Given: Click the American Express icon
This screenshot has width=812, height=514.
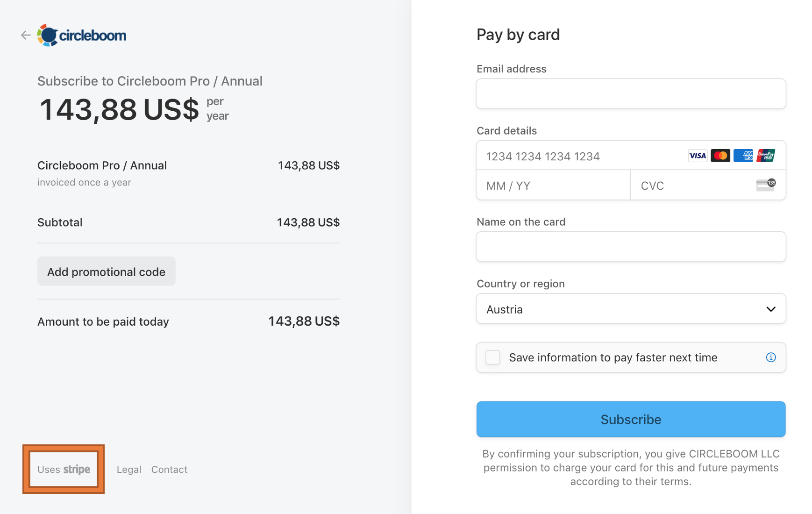Looking at the screenshot, I should (743, 156).
